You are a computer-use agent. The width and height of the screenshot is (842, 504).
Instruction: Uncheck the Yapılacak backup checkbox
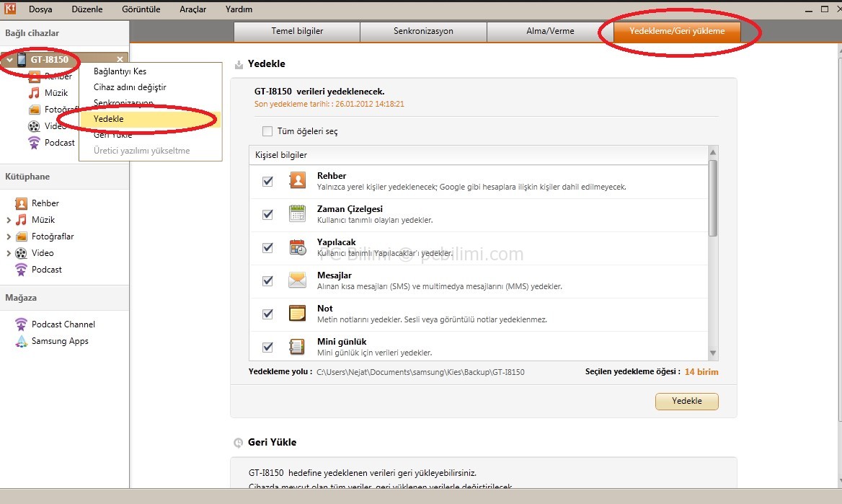point(267,248)
